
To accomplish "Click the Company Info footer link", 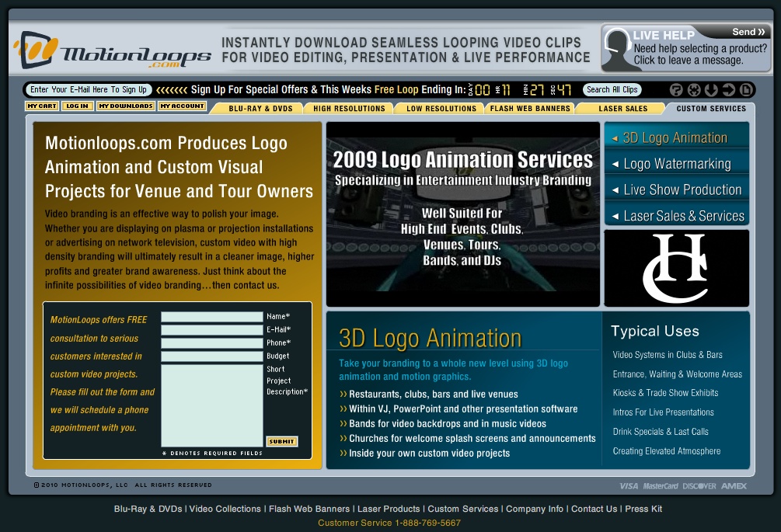I will [535, 509].
